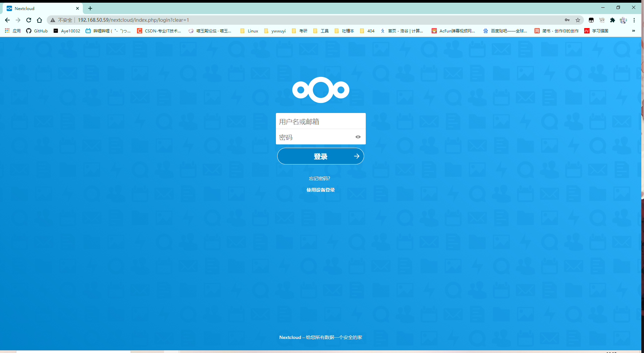Expand the 404 bookmark folder
This screenshot has height=353, width=644.
click(367, 31)
